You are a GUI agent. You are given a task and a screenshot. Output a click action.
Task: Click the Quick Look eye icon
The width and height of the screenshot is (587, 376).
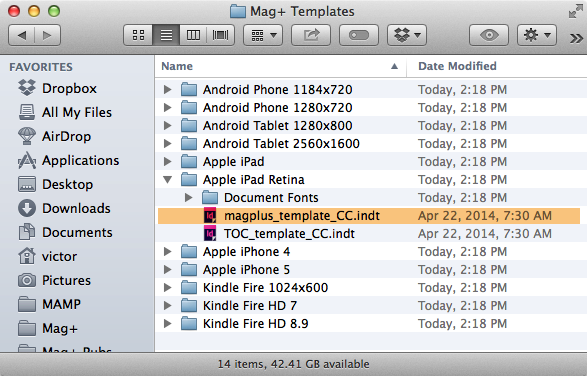click(x=489, y=36)
